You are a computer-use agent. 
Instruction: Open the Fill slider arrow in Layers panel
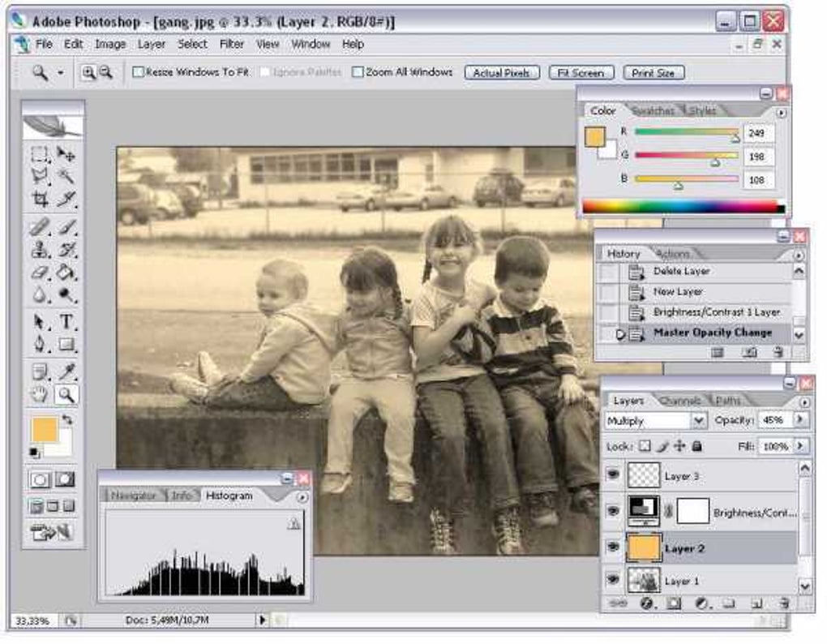800,446
